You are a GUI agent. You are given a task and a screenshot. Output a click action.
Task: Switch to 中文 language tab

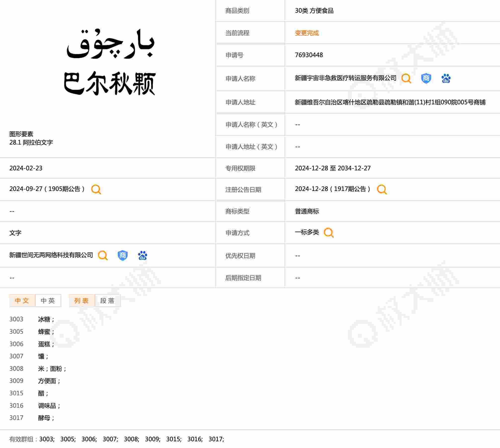click(22, 301)
